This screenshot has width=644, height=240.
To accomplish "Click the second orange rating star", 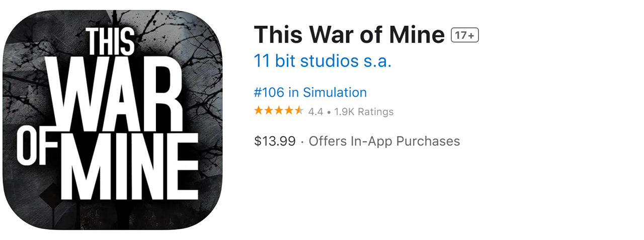I will [269, 111].
